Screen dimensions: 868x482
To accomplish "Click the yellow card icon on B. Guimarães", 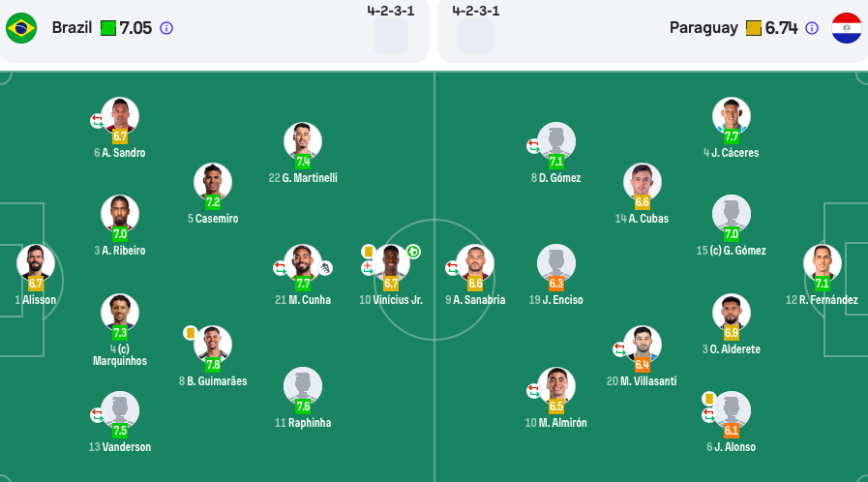I will pyautogui.click(x=191, y=333).
